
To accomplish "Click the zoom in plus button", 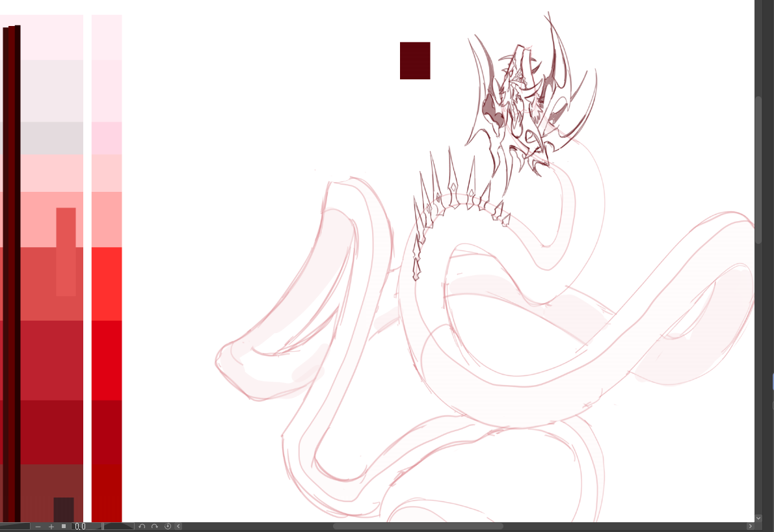I will [51, 526].
